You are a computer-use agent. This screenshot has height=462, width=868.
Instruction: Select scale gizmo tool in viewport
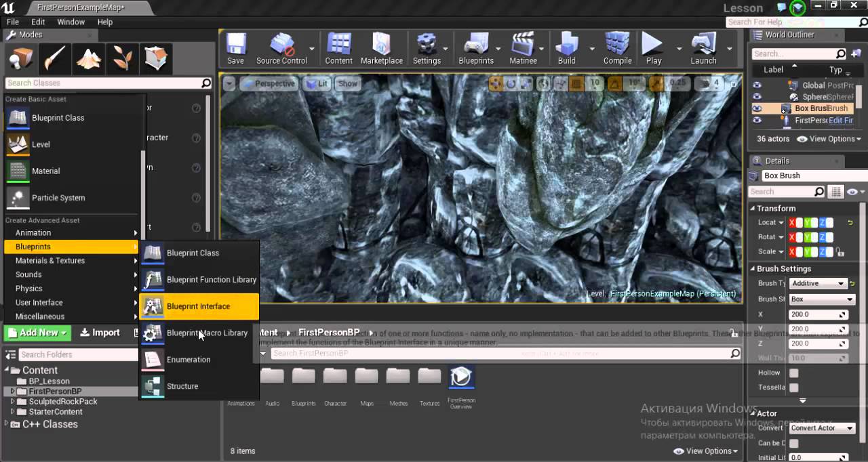pos(525,83)
